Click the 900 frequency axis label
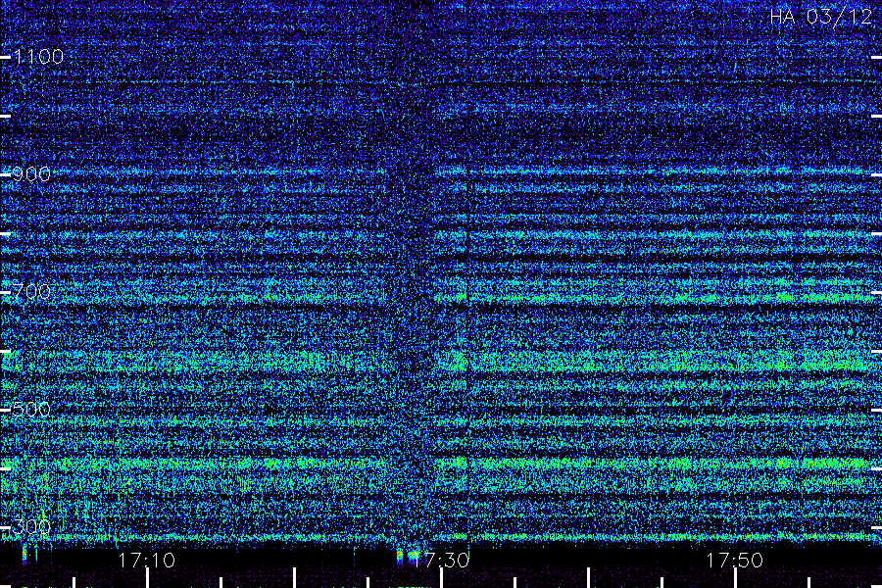 tap(31, 174)
